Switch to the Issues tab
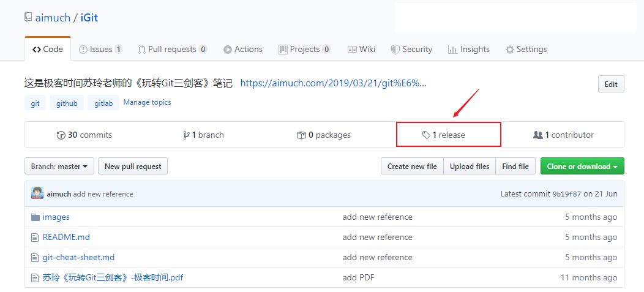 click(x=100, y=50)
